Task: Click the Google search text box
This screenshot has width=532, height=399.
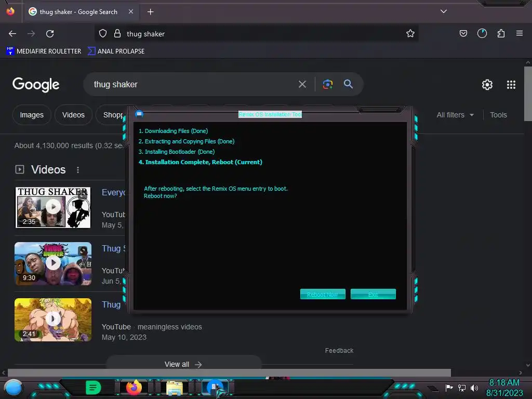Action: (x=193, y=84)
